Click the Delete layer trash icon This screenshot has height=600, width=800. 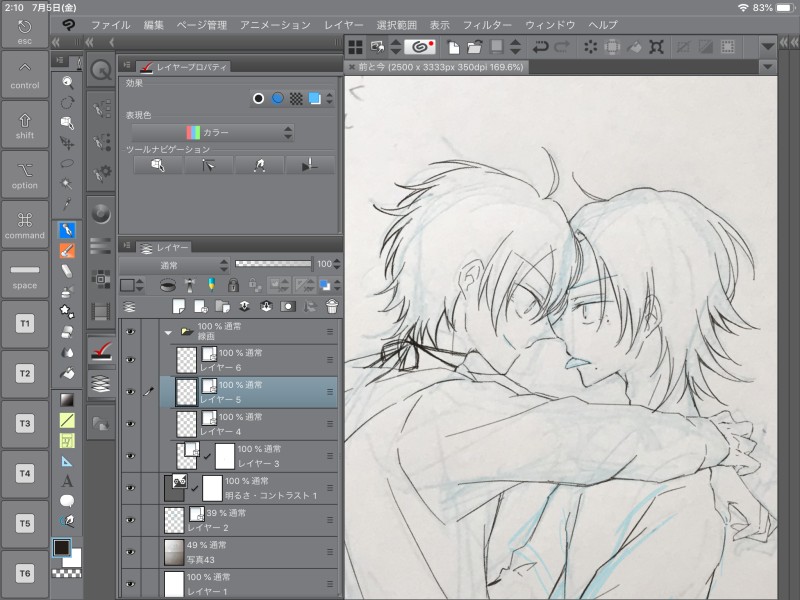point(332,306)
